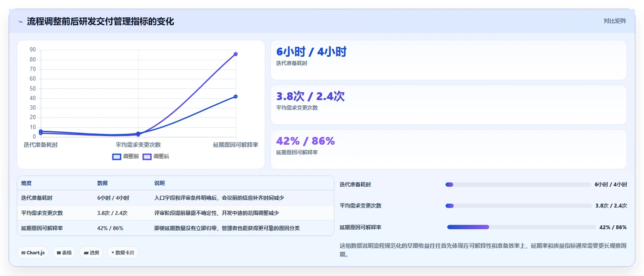Viewport: 644px width, 276px height.
Task: Click the 平均需求变更次数 progress bar
Action: tap(519, 206)
